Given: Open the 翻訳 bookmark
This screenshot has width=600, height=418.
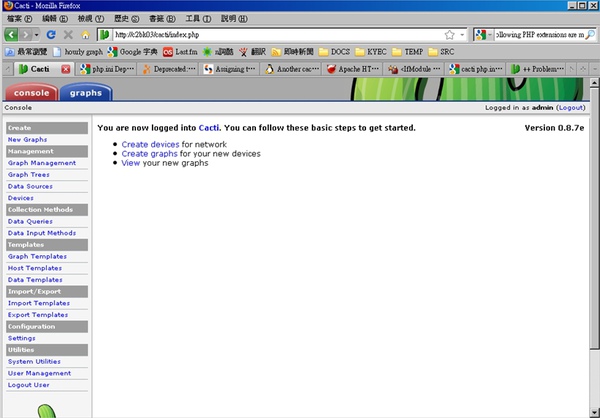Looking at the screenshot, I should (252, 52).
